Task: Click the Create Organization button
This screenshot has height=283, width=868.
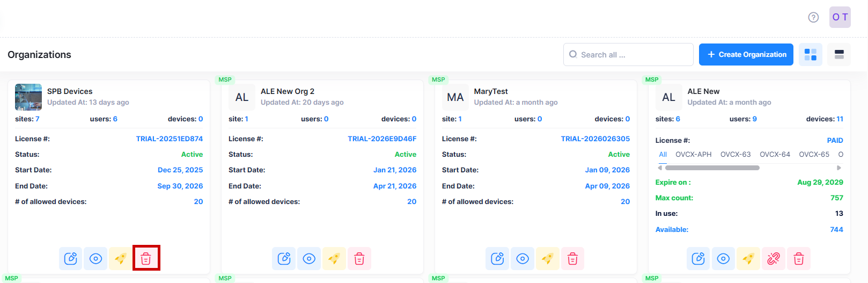Action: pyautogui.click(x=746, y=54)
